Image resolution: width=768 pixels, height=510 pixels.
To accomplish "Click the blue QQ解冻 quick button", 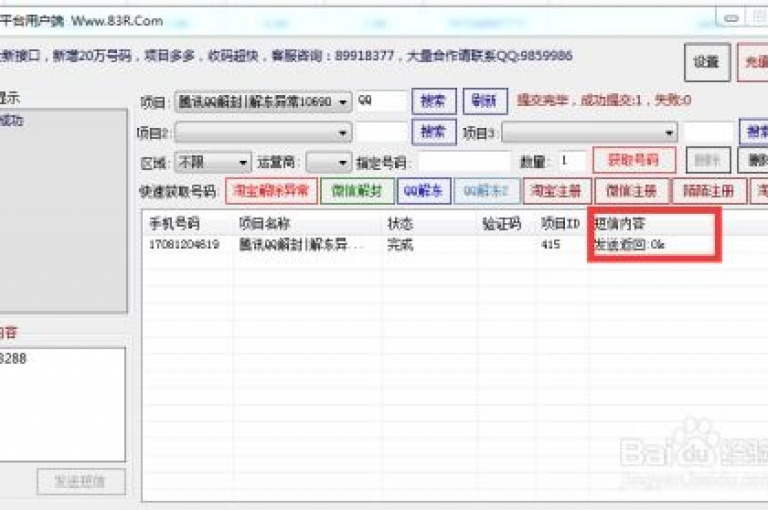I will click(x=424, y=191).
